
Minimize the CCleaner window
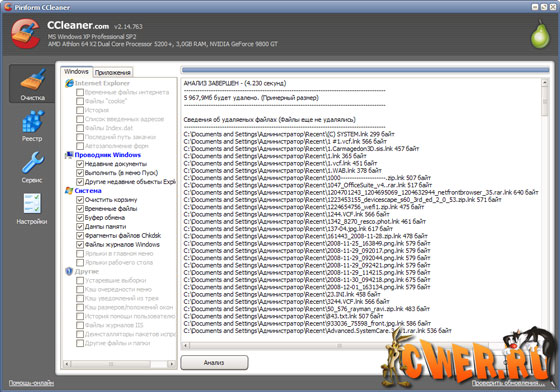(x=535, y=7)
